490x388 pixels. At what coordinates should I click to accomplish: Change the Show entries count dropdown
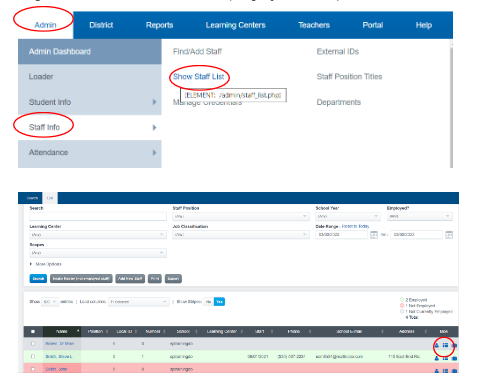pos(50,302)
